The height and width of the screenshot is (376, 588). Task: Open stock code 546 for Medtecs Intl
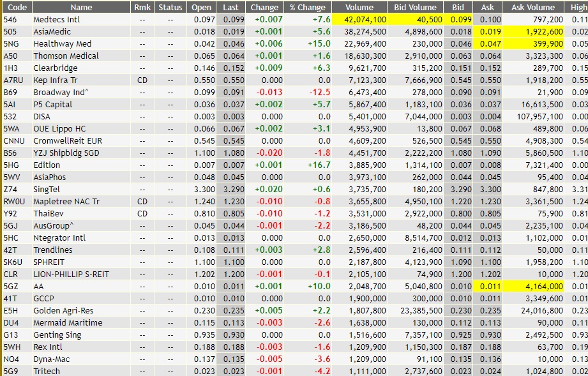[x=11, y=20]
